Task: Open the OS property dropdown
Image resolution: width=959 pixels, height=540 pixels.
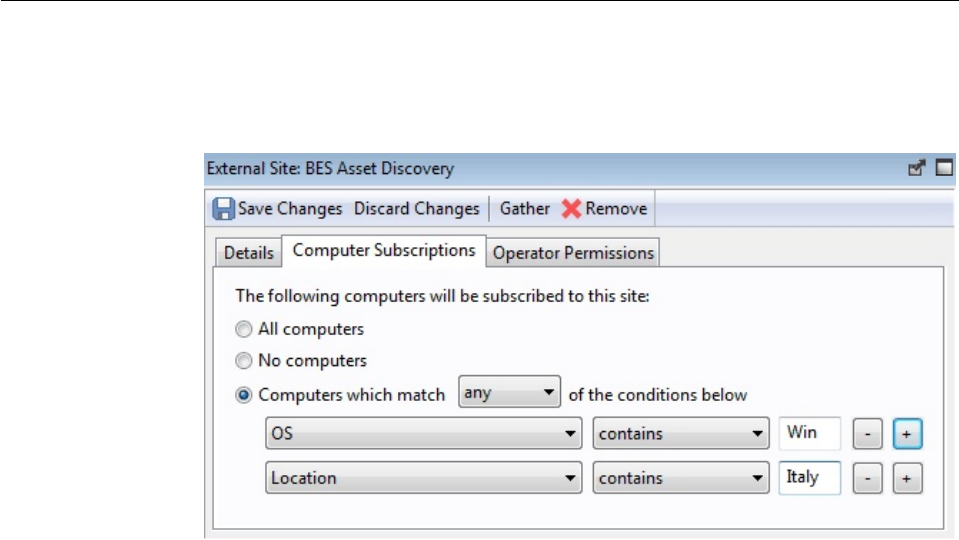Action: [424, 435]
